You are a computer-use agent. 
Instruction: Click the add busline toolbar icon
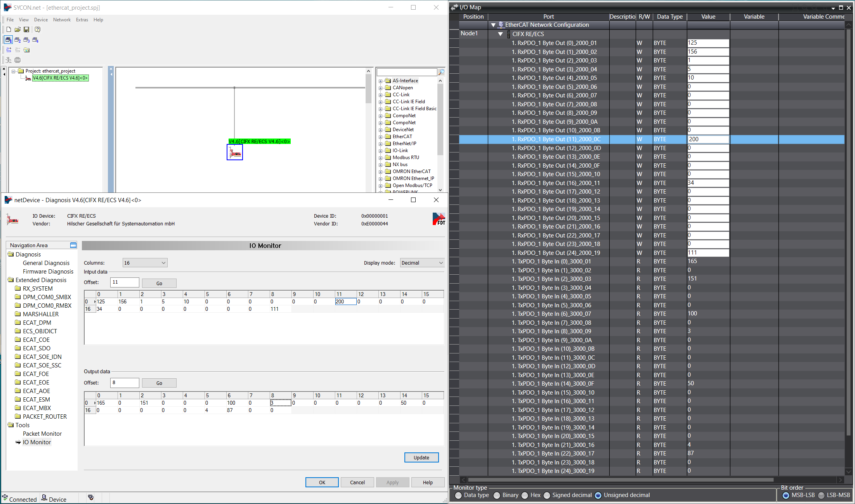pos(9,50)
